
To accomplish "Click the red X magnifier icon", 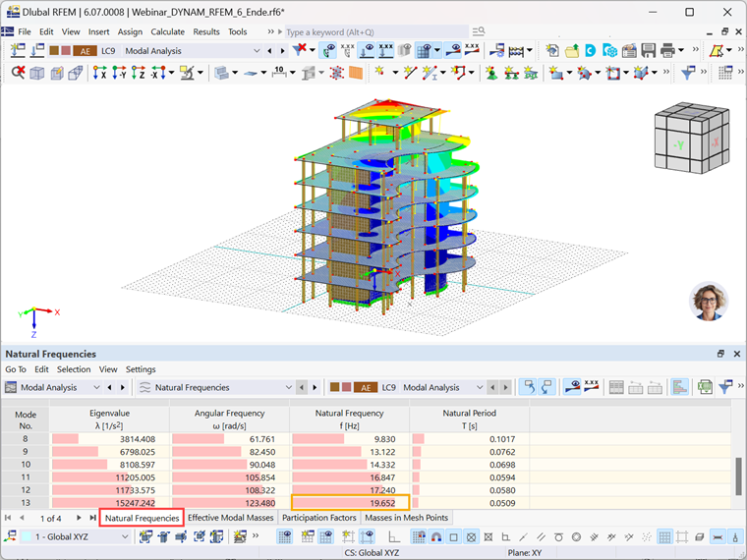I will [18, 73].
